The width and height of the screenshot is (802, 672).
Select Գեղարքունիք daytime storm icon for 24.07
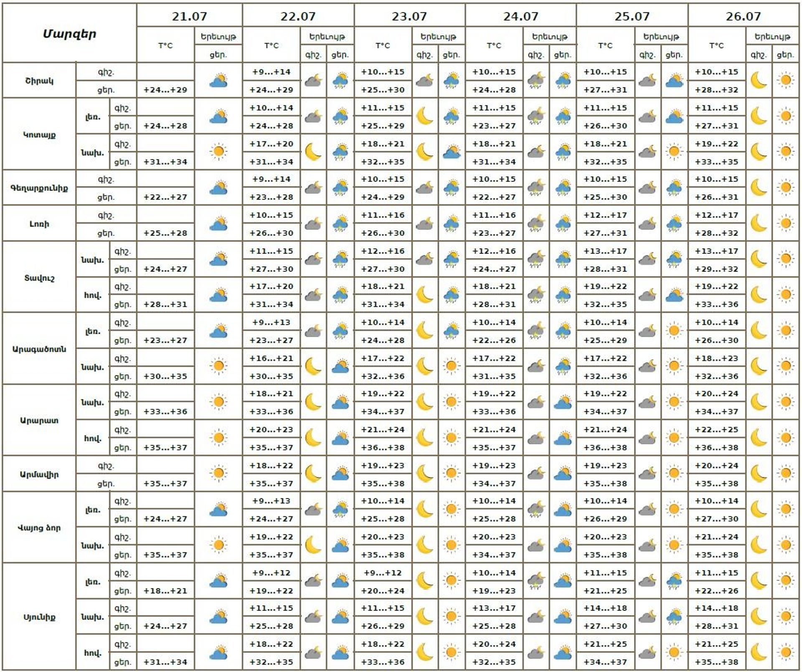pos(563,188)
